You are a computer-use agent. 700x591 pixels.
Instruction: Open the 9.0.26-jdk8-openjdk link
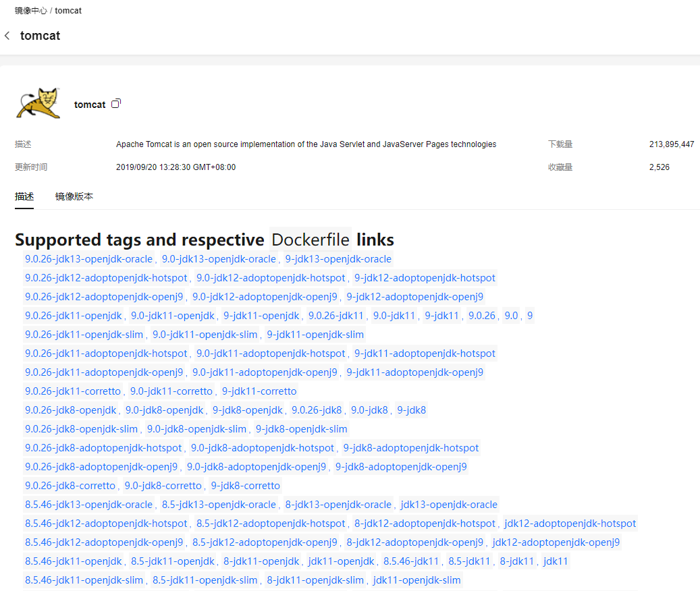click(71, 410)
